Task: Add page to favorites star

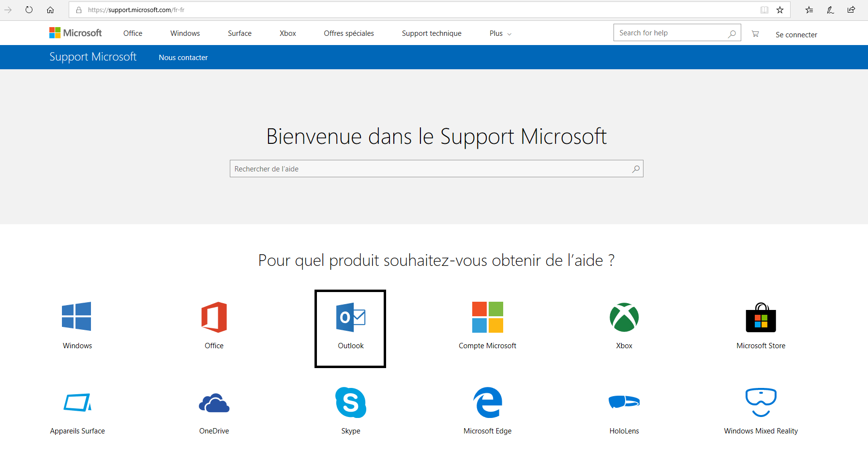Action: [780, 10]
